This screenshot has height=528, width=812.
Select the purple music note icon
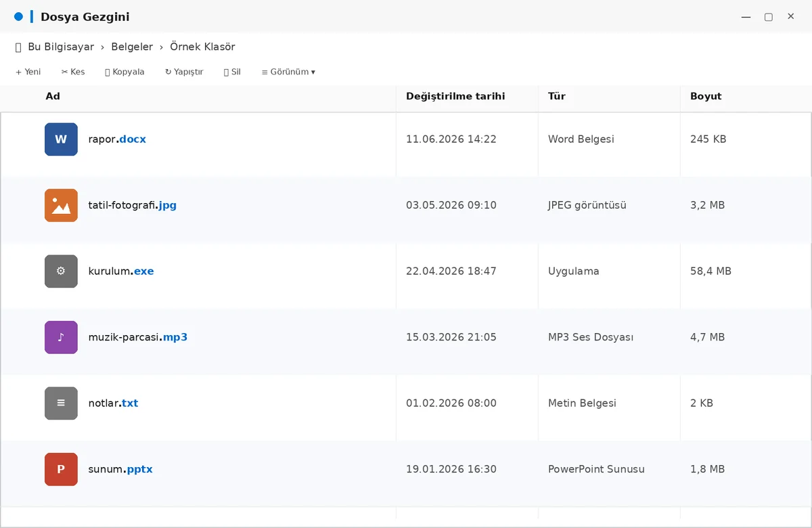click(x=61, y=337)
